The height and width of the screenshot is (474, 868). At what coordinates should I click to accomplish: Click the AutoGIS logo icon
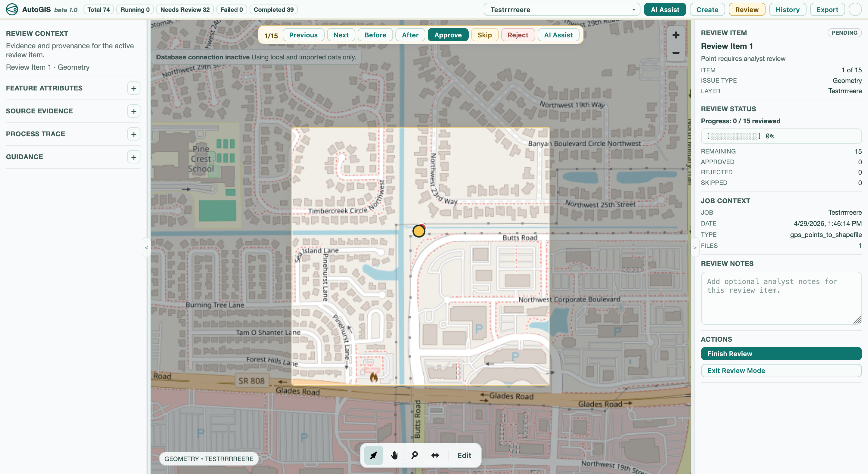[x=12, y=9]
